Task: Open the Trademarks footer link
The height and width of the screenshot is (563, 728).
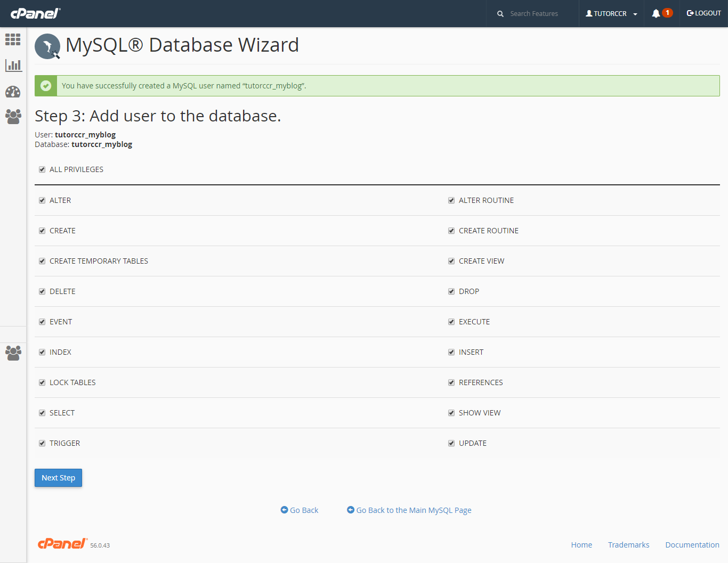Action: pos(628,545)
